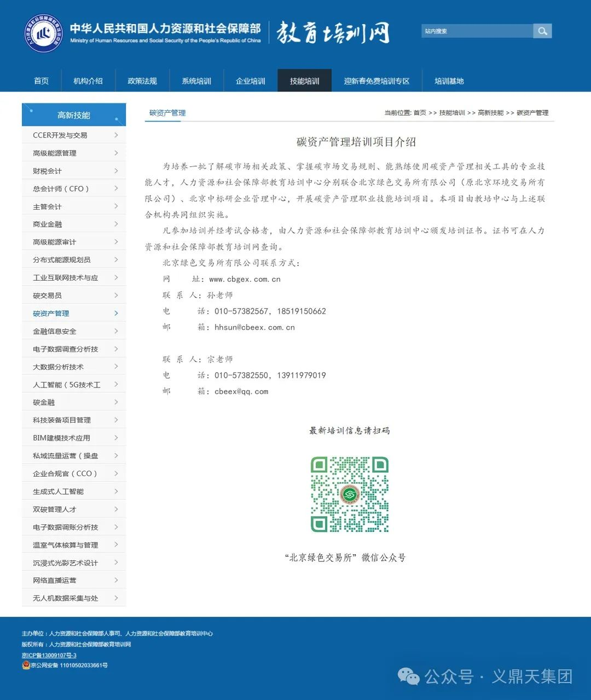The image size is (591, 700).
Task: Click 技能培训 in the breadcrumb trail
Action: coord(451,112)
